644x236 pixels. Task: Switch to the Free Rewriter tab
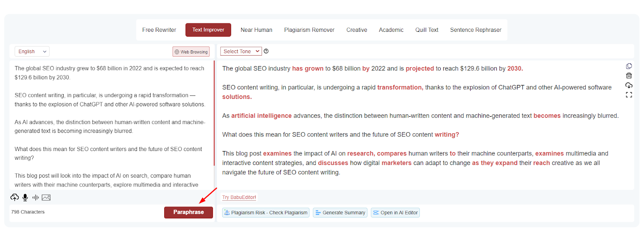159,30
